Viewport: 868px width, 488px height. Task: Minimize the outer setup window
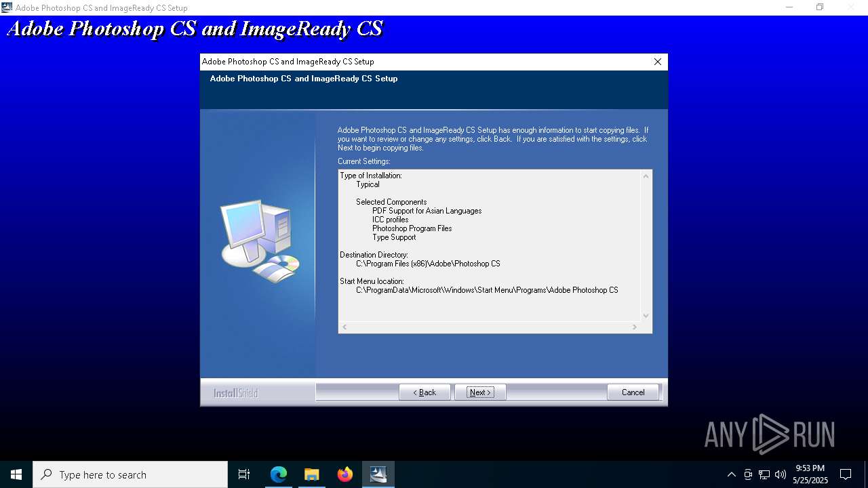coord(789,7)
